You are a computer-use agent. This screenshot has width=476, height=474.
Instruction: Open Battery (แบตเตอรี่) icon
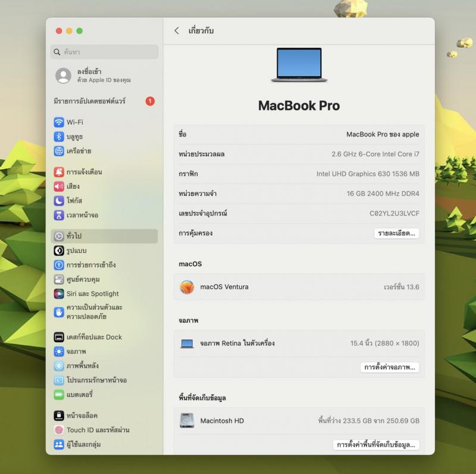point(59,394)
